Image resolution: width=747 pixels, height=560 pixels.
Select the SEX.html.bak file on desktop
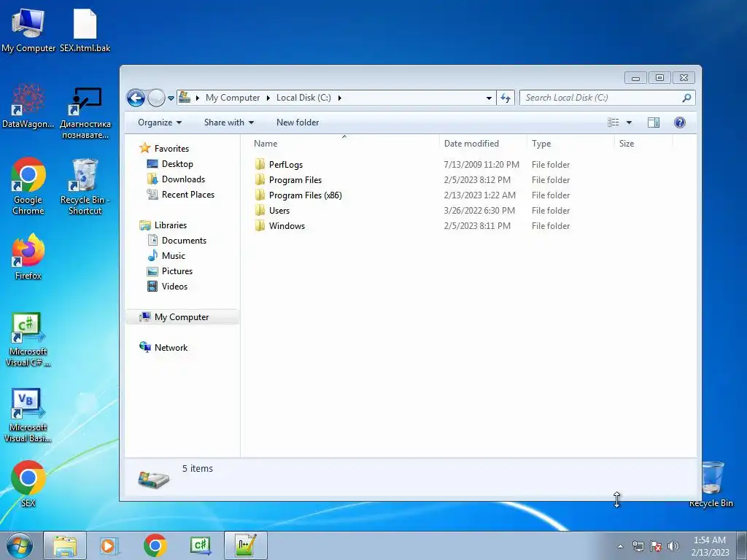[x=85, y=30]
